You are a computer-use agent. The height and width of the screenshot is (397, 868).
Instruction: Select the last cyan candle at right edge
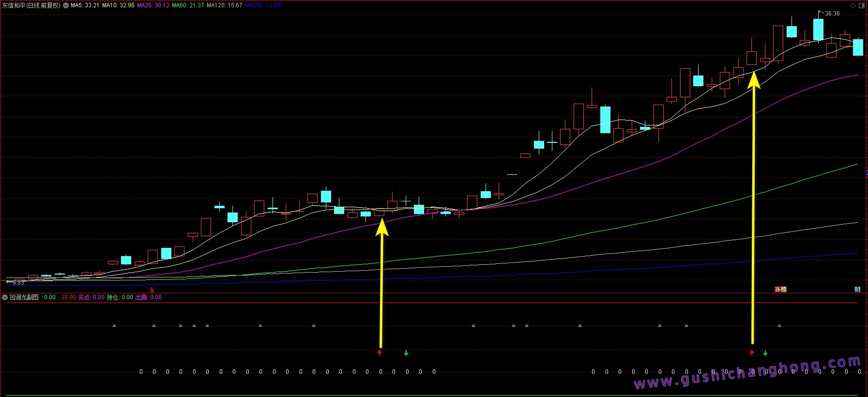pos(858,47)
